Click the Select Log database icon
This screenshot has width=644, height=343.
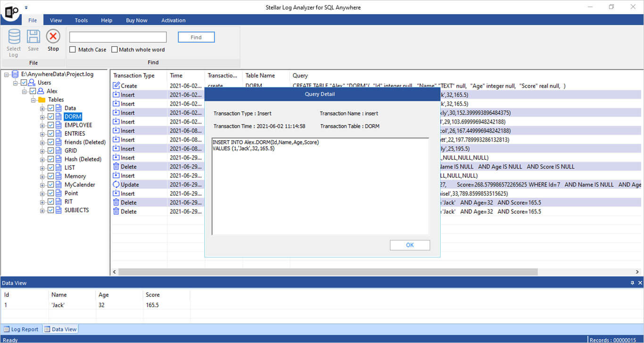[14, 37]
